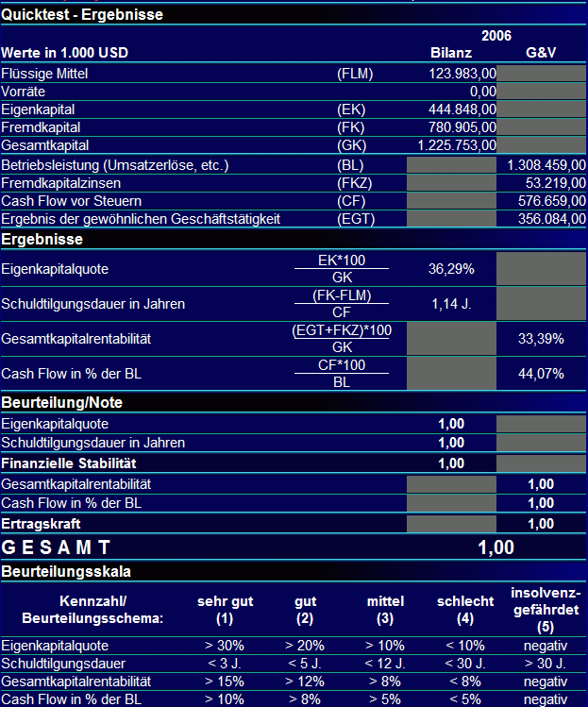Select the Finanzielle Stabilität grade cell

coord(451,463)
